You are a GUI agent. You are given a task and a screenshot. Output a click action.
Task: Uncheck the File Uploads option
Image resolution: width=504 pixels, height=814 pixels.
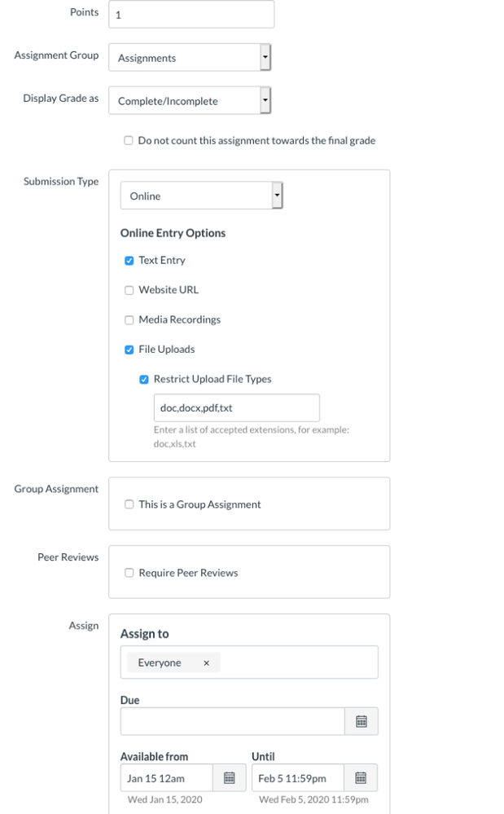[129, 350]
